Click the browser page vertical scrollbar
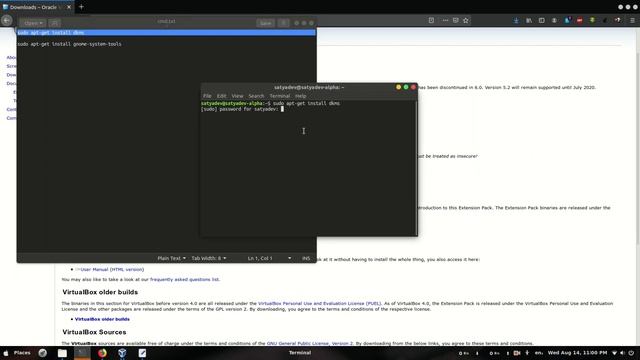640x360 pixels. [x=637, y=135]
